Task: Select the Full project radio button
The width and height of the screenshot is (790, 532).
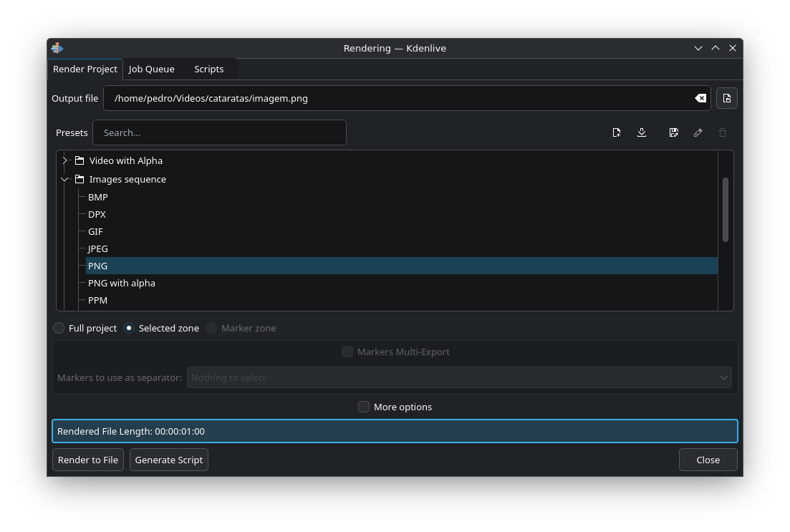Action: (59, 328)
